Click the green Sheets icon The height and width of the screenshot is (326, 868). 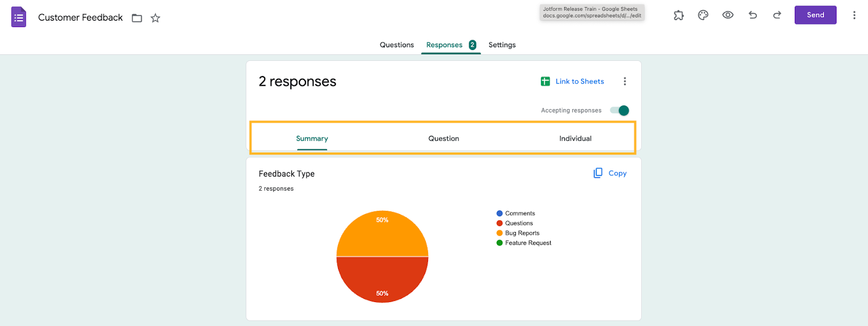[x=545, y=81]
